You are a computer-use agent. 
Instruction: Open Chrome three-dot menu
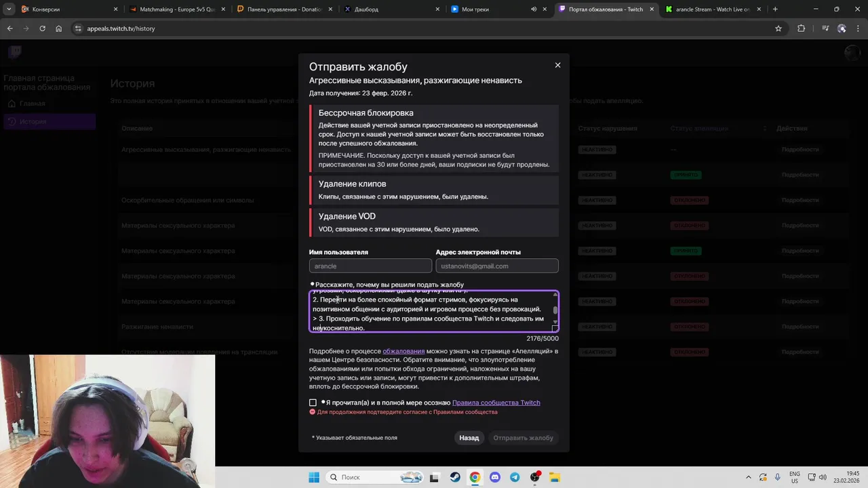858,28
